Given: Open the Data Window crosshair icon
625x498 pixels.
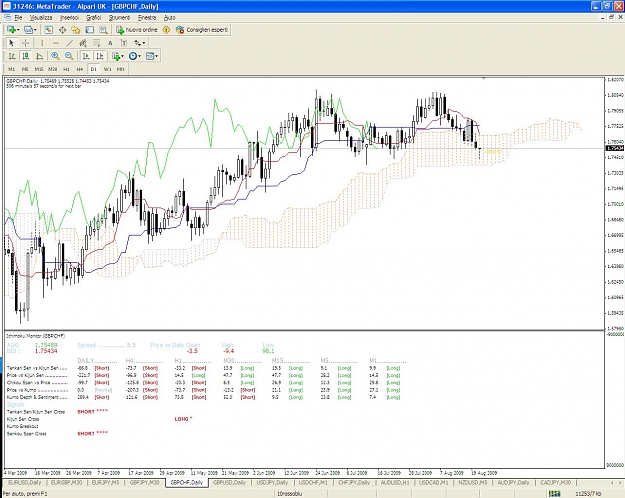Looking at the screenshot, I should (x=63, y=30).
